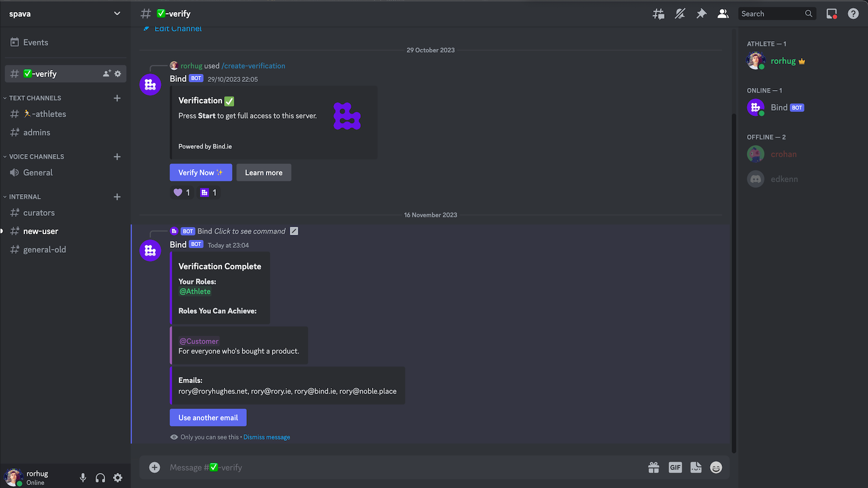Click rorhug avatar in user panel
Viewport: 868px width, 488px height.
pos(13,478)
